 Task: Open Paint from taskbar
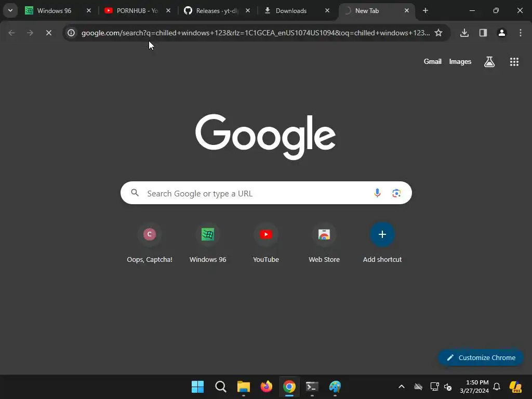click(335, 387)
